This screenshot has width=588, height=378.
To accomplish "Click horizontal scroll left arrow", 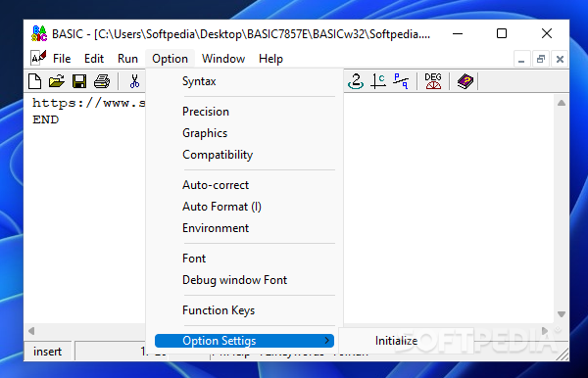I will [x=31, y=331].
